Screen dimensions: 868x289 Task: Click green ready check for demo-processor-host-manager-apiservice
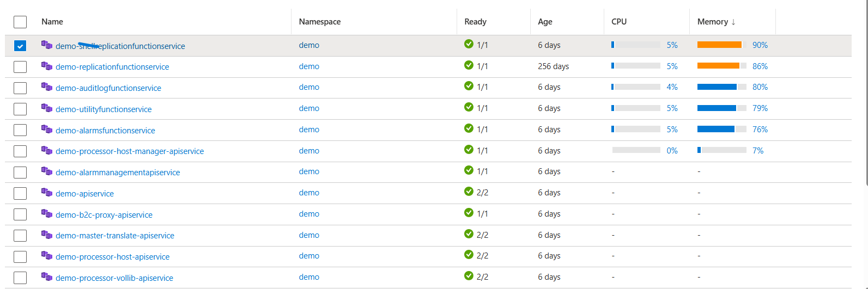469,150
